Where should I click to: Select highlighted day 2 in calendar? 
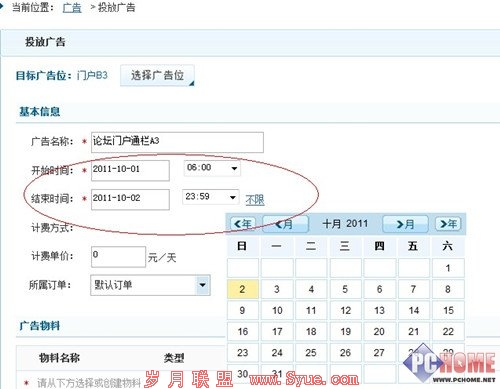(243, 289)
